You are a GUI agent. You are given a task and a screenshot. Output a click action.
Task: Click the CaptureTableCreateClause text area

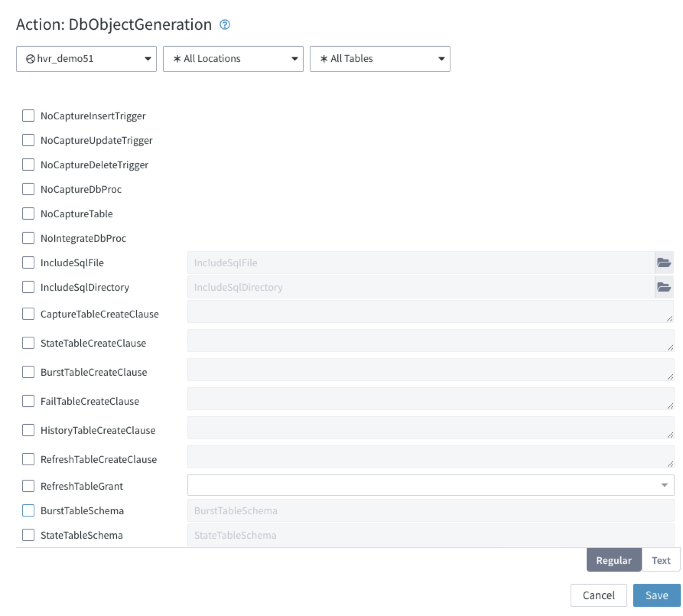point(431,311)
